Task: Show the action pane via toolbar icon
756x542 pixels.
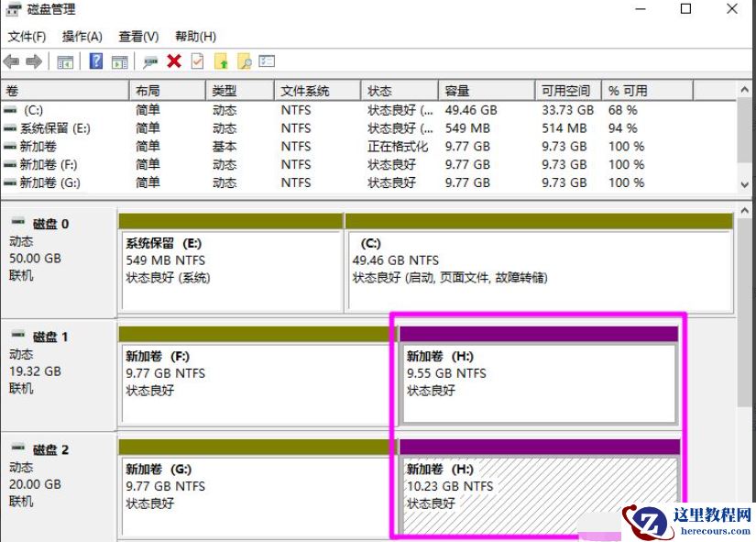Action: 118,62
